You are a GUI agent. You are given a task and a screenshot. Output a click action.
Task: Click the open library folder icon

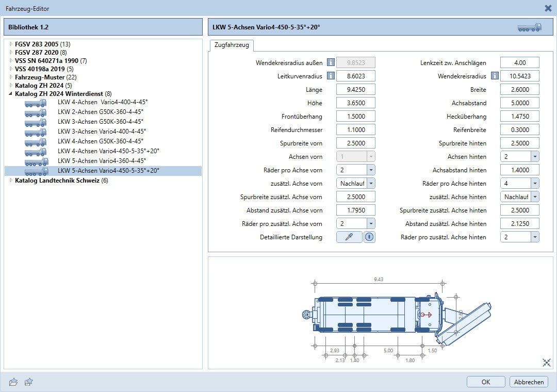(13, 382)
